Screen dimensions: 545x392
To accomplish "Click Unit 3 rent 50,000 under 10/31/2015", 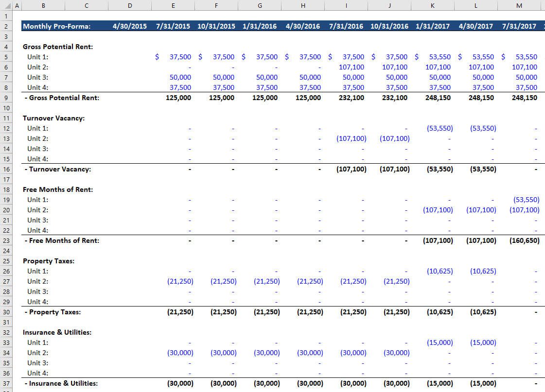I will pyautogui.click(x=224, y=77).
